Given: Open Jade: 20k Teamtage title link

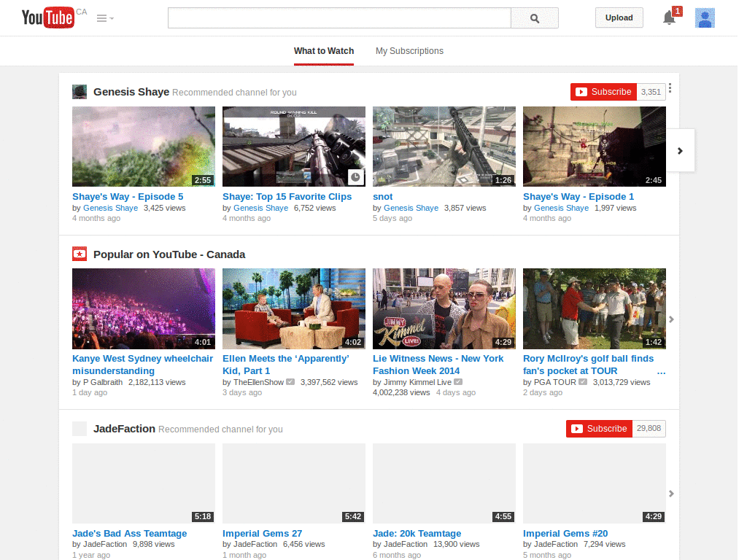Looking at the screenshot, I should coord(417,533).
